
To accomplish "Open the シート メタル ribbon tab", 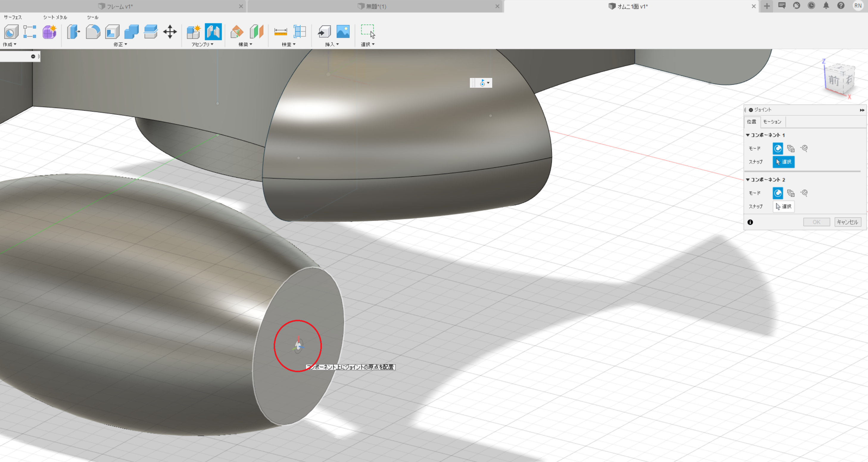I will [x=55, y=17].
